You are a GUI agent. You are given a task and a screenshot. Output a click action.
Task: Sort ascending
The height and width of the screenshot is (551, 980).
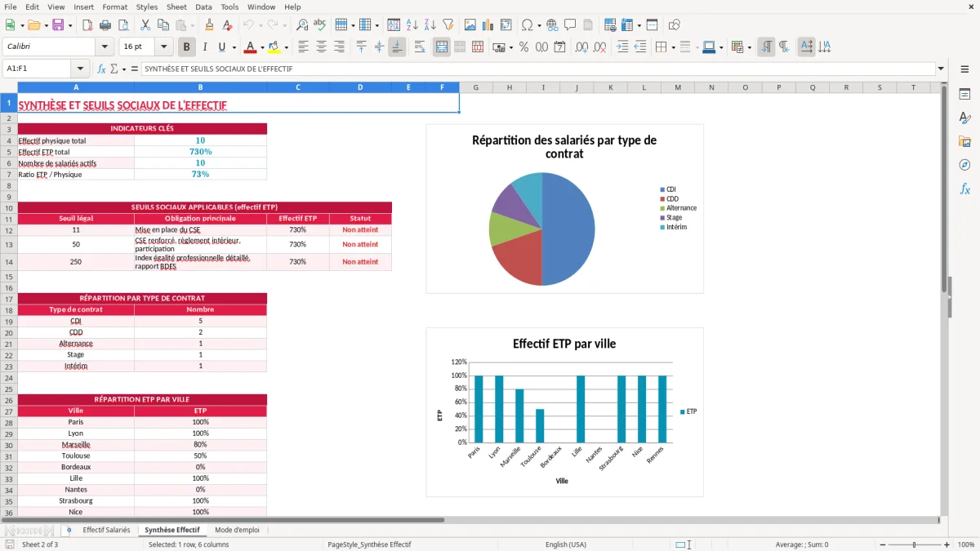click(412, 25)
